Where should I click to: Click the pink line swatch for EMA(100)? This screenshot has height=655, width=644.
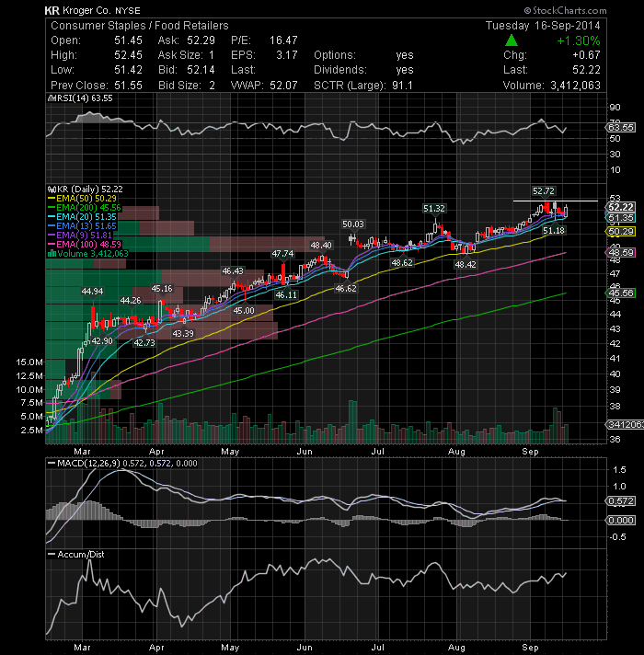click(x=52, y=245)
